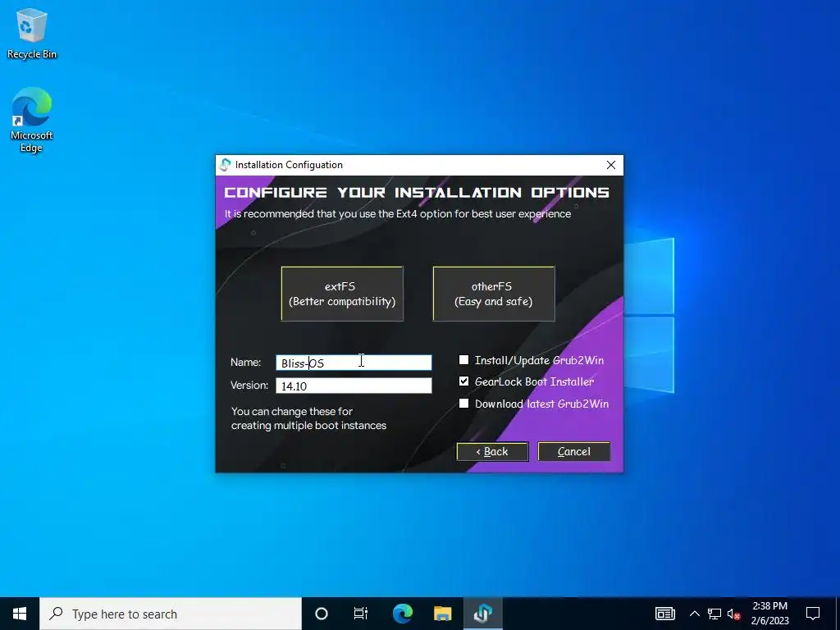Image resolution: width=840 pixels, height=630 pixels.
Task: Uncheck the GearLock Boot Installer checkbox
Action: pyautogui.click(x=464, y=381)
